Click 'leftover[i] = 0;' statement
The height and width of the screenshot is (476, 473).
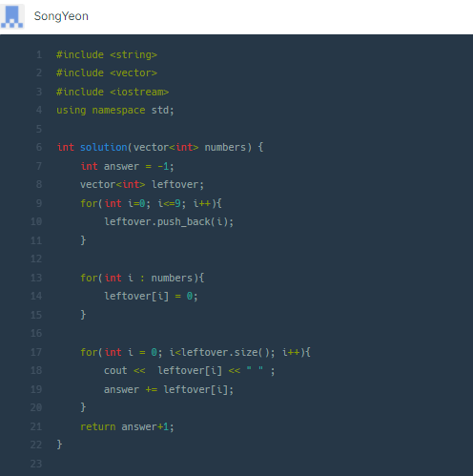pos(151,297)
